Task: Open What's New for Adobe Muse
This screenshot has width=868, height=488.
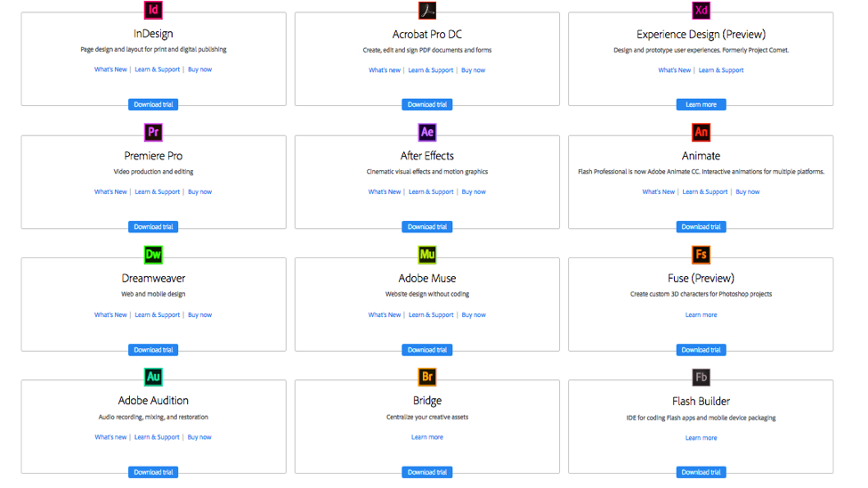Action: click(x=385, y=315)
